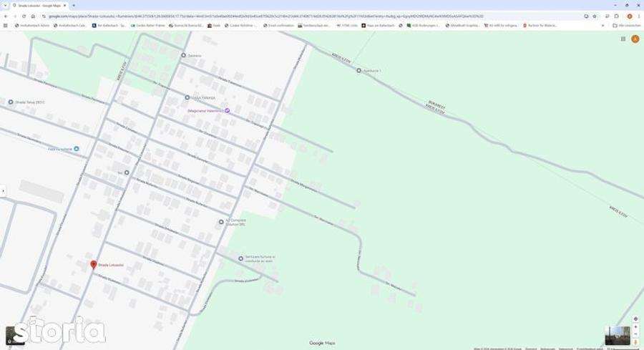
Task: Reload the current page
Action: tap(24, 16)
